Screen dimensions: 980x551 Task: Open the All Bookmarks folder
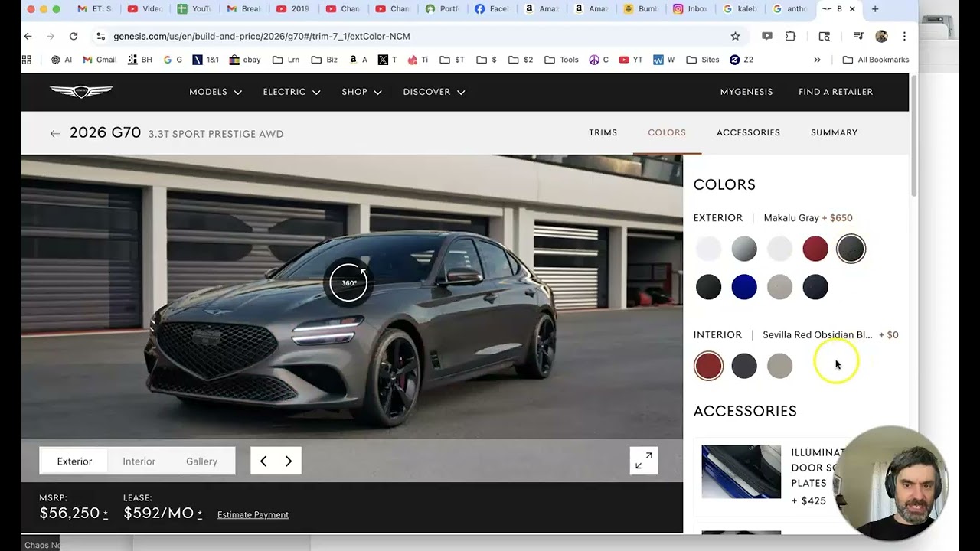[x=875, y=60]
